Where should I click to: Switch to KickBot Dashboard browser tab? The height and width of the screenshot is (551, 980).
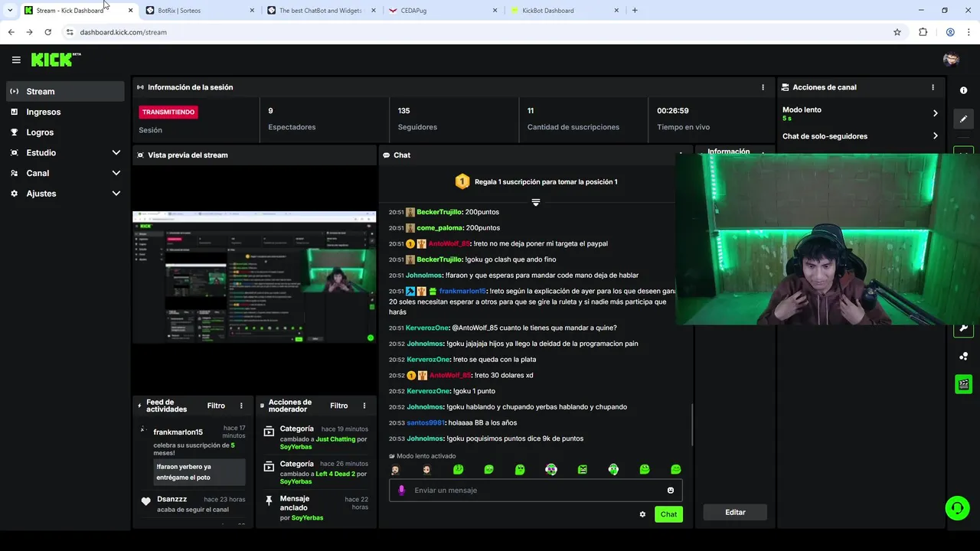pyautogui.click(x=564, y=11)
